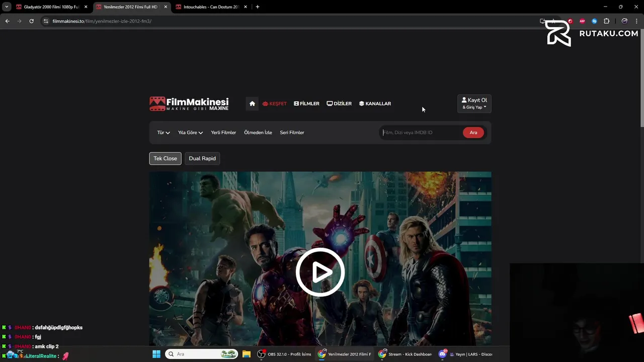
Task: Open the Chrome profile avatar
Action: (x=624, y=21)
